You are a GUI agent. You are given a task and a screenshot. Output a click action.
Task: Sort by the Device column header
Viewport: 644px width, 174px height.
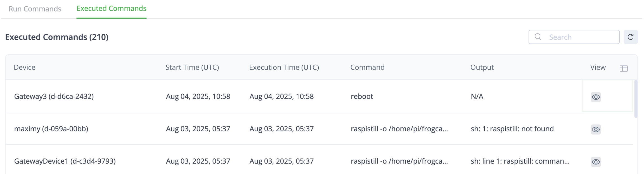[25, 67]
